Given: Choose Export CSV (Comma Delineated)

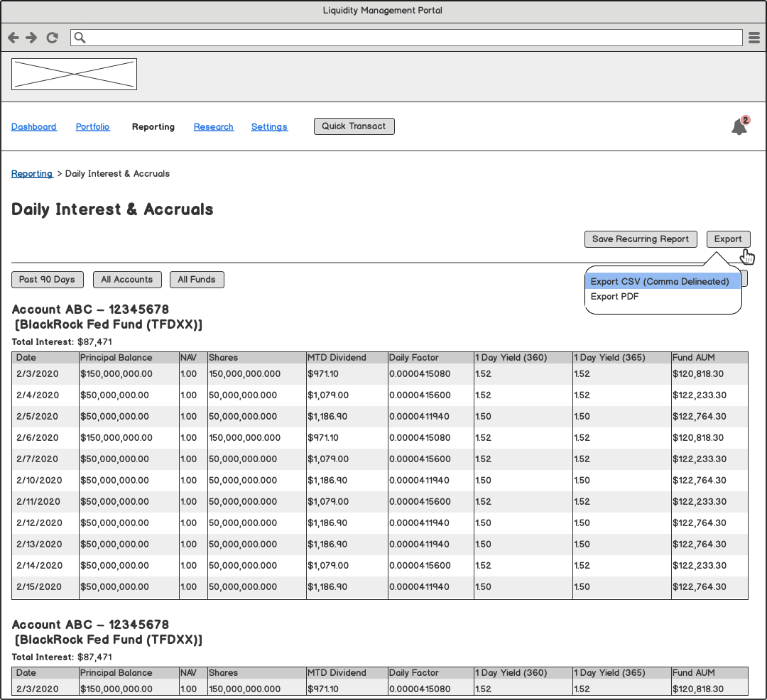Looking at the screenshot, I should click(663, 282).
